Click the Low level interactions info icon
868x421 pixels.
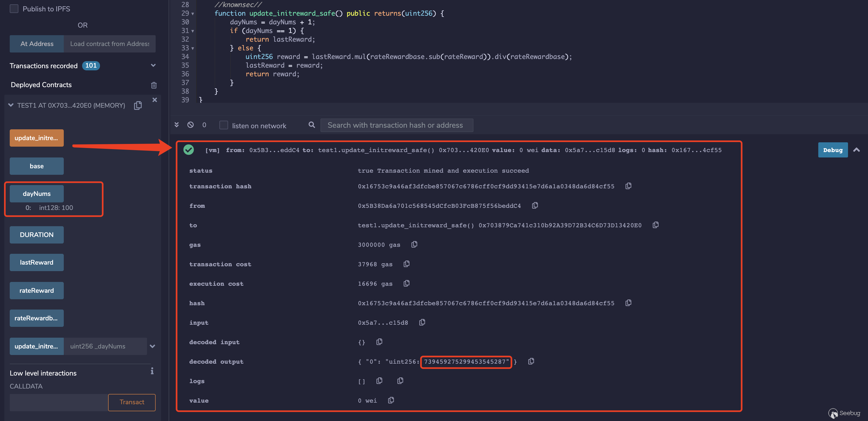[x=152, y=371]
